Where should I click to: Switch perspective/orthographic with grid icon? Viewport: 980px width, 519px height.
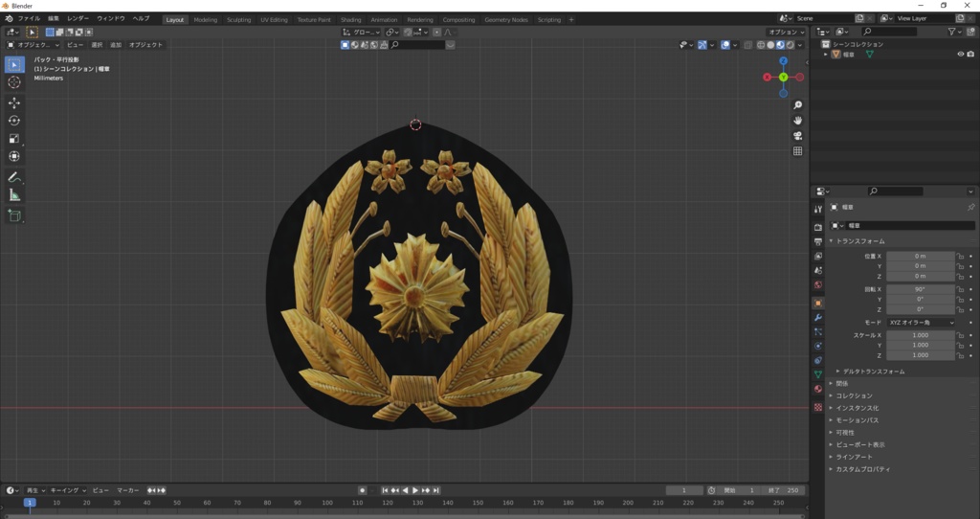tap(797, 150)
